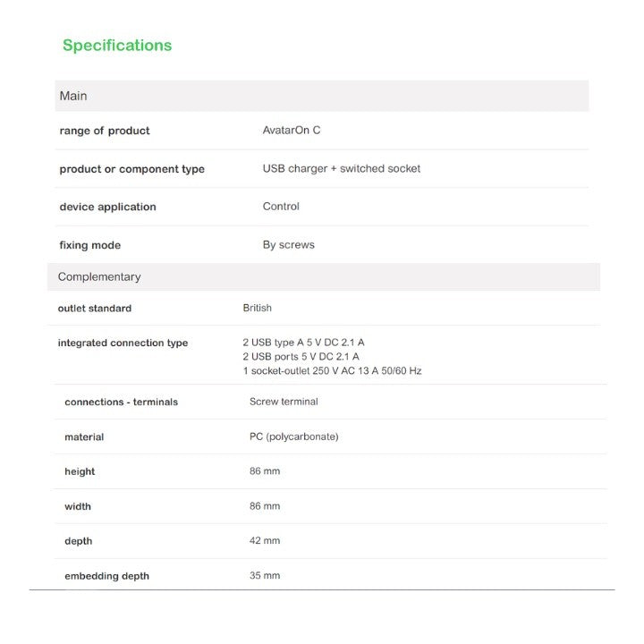Click 'integrated connection type' label
The width and height of the screenshot is (644, 644).
tap(123, 343)
